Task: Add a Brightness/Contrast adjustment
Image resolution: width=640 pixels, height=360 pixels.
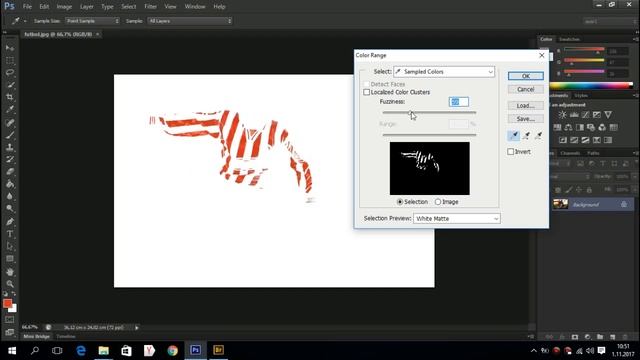Action: [x=562, y=115]
